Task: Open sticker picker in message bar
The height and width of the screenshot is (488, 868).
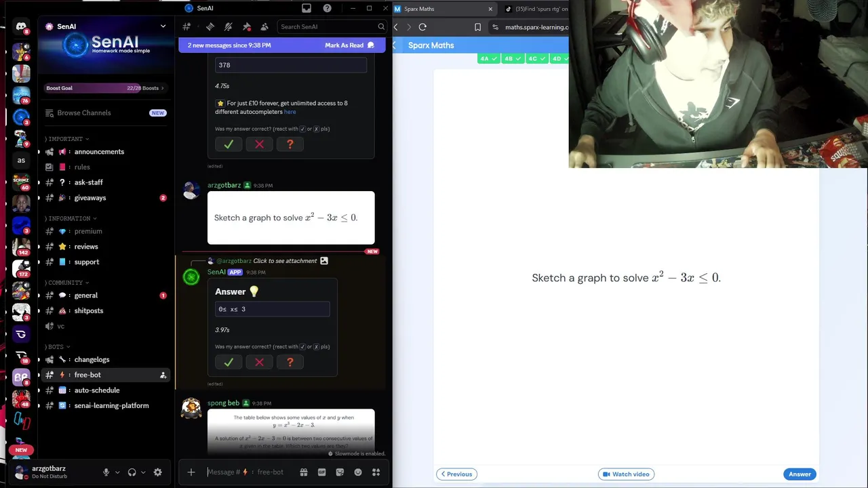Action: (x=340, y=472)
